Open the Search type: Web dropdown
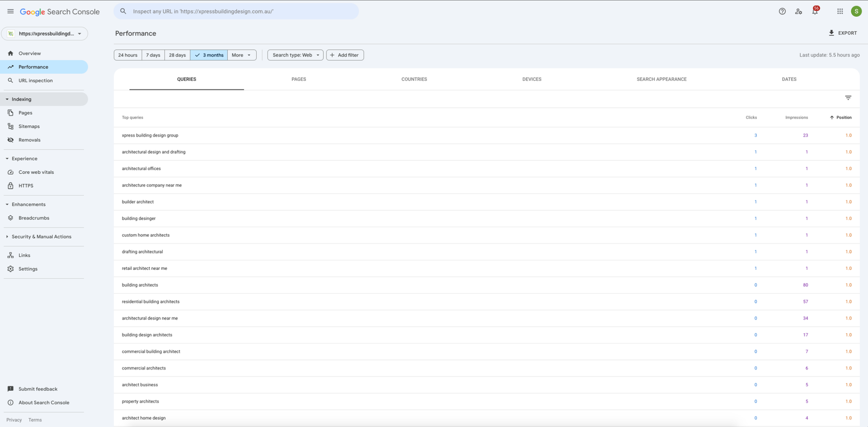The image size is (868, 427). (295, 55)
